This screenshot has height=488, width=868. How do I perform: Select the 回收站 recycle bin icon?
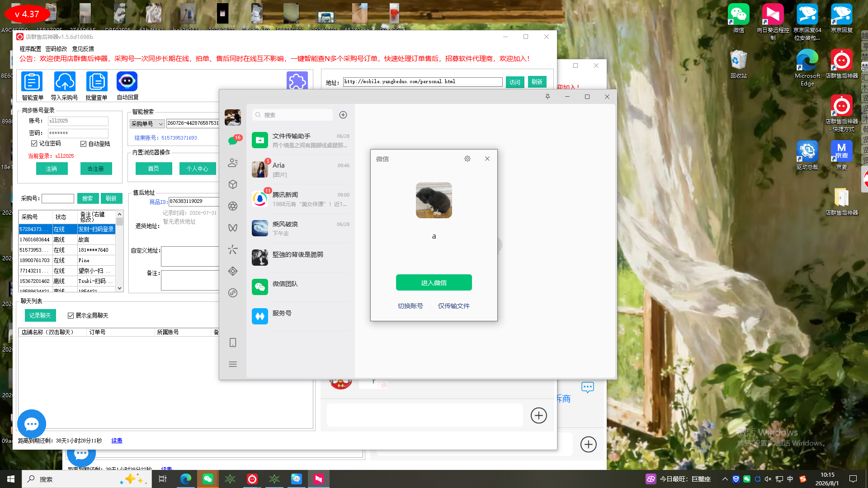739,64
